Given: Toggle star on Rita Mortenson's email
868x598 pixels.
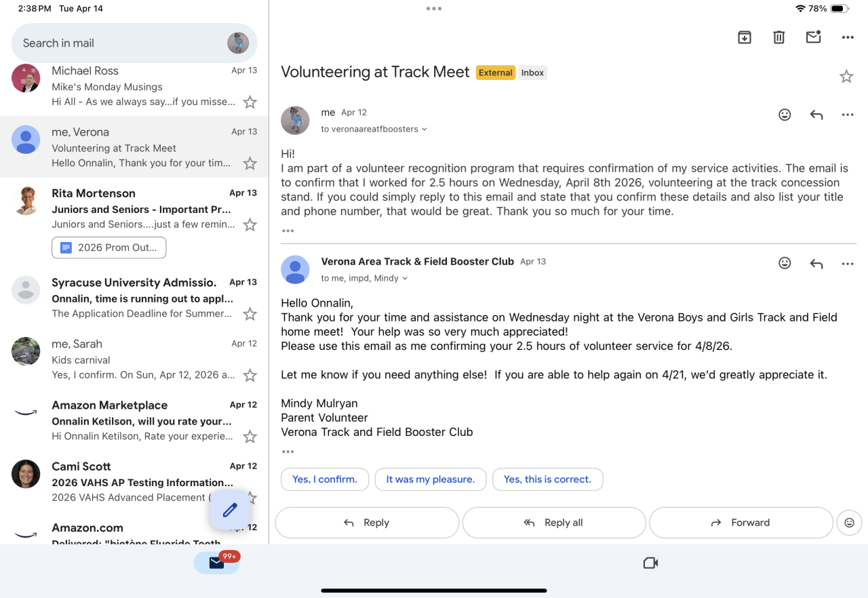Looking at the screenshot, I should point(250,225).
